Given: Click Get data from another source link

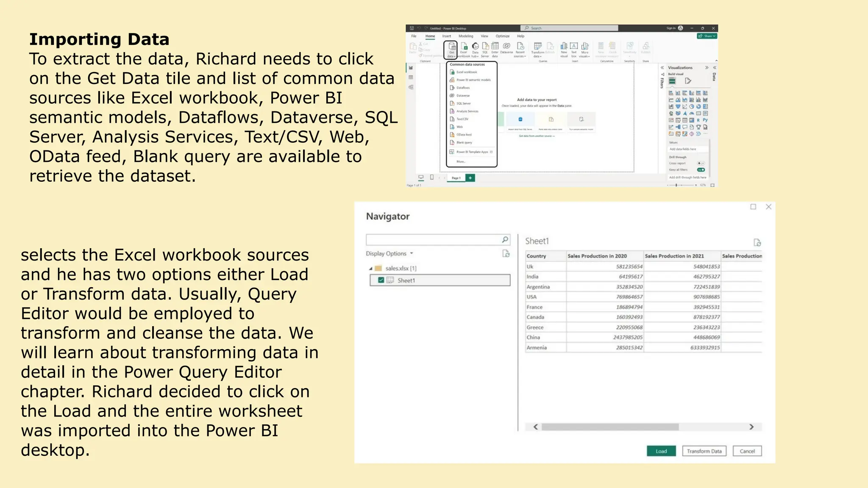Looking at the screenshot, I should point(537,136).
